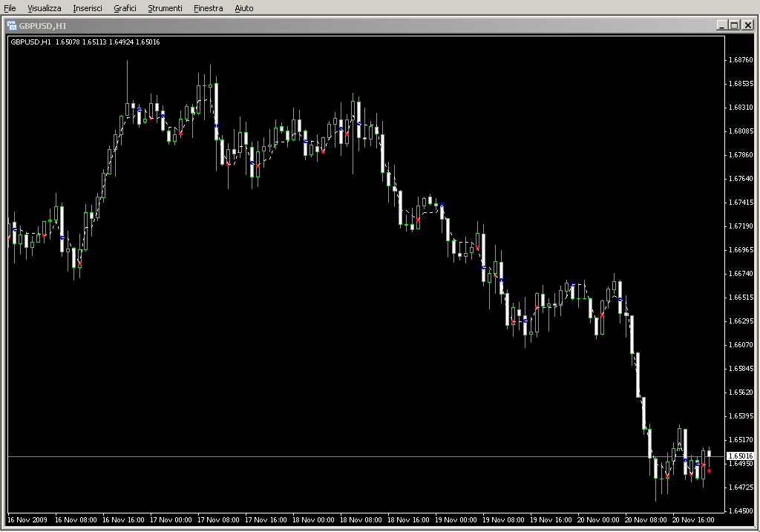
Task: Click the 20 Nov 16:00 time label
Action: pyautogui.click(x=694, y=520)
